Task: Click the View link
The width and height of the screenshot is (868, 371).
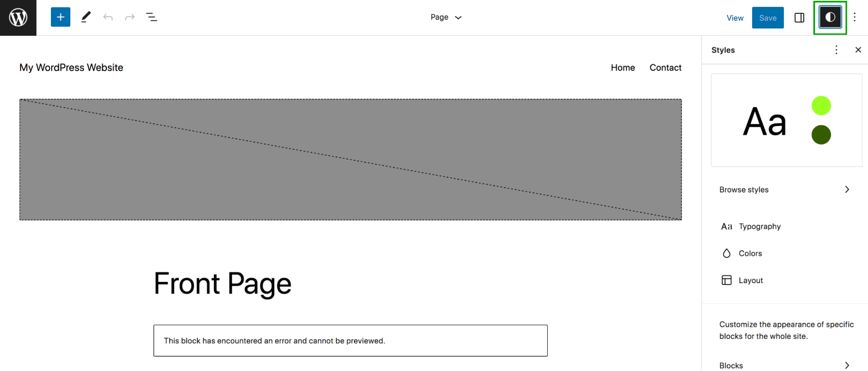Action: [735, 18]
